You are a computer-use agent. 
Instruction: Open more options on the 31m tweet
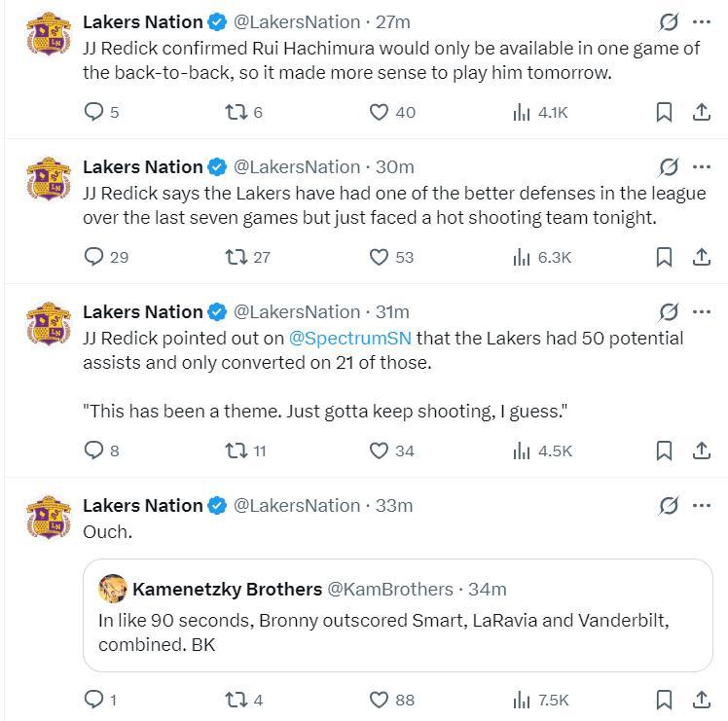coord(702,311)
